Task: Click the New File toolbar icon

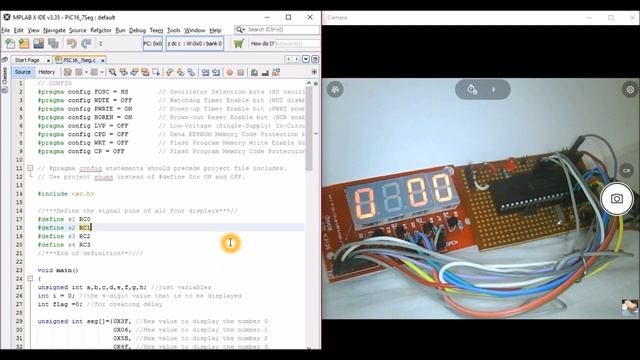Action: [10, 44]
